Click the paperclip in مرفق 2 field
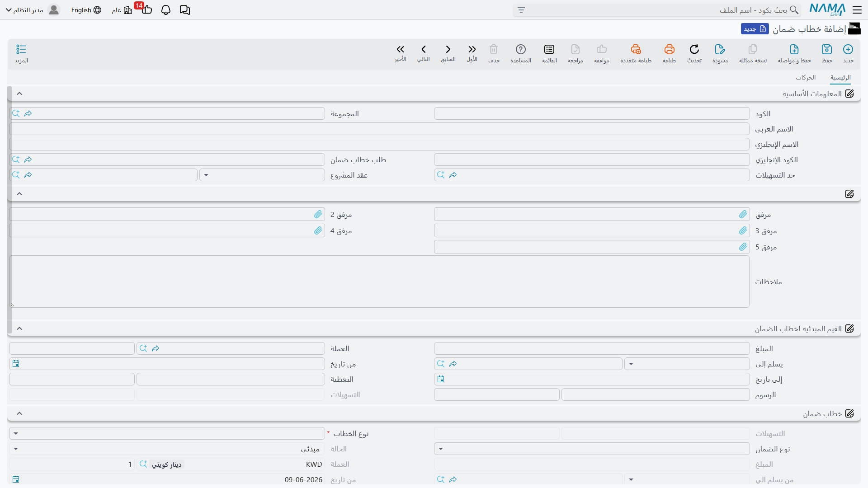 tap(318, 214)
